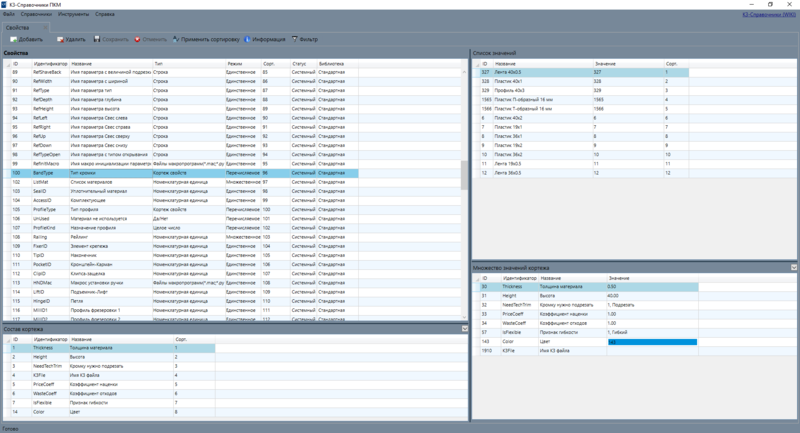Screen dimensions: 800x433
Task: Collapse the Множество значений кортежа panel chevron
Action: [x=794, y=267]
